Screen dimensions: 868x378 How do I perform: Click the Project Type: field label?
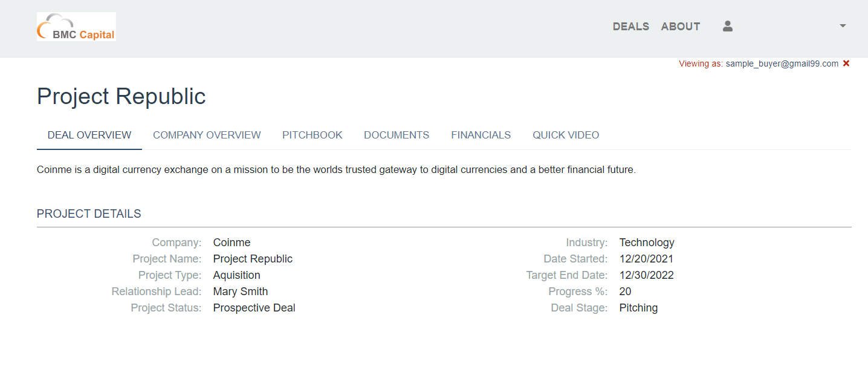170,275
